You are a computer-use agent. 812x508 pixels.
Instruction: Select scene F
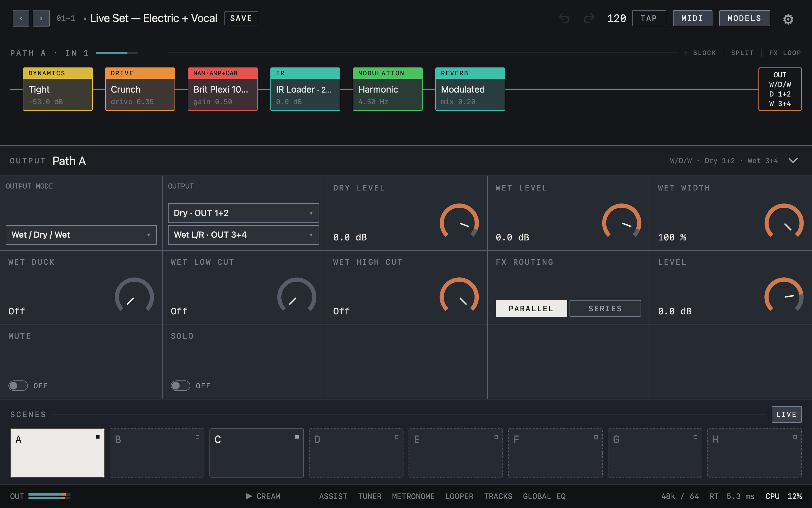pos(555,453)
